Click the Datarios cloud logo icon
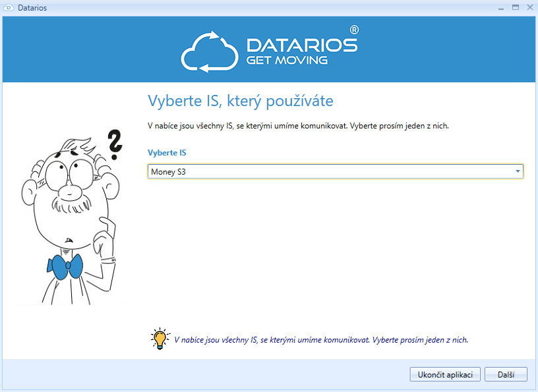The height and width of the screenshot is (392, 538). (x=210, y=51)
